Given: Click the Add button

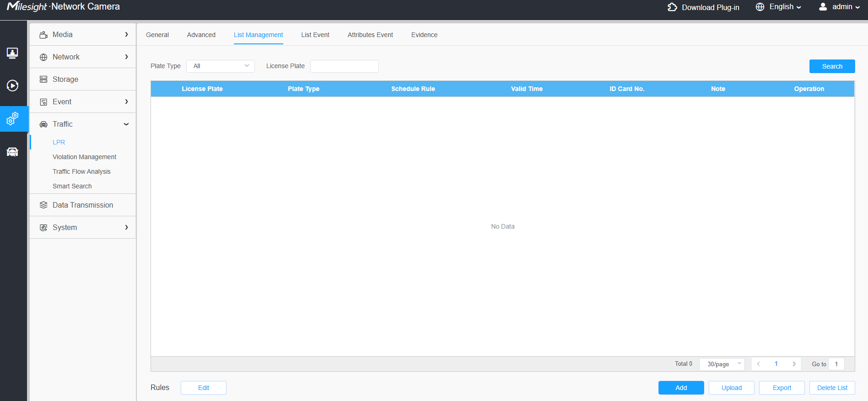Looking at the screenshot, I should (x=681, y=388).
